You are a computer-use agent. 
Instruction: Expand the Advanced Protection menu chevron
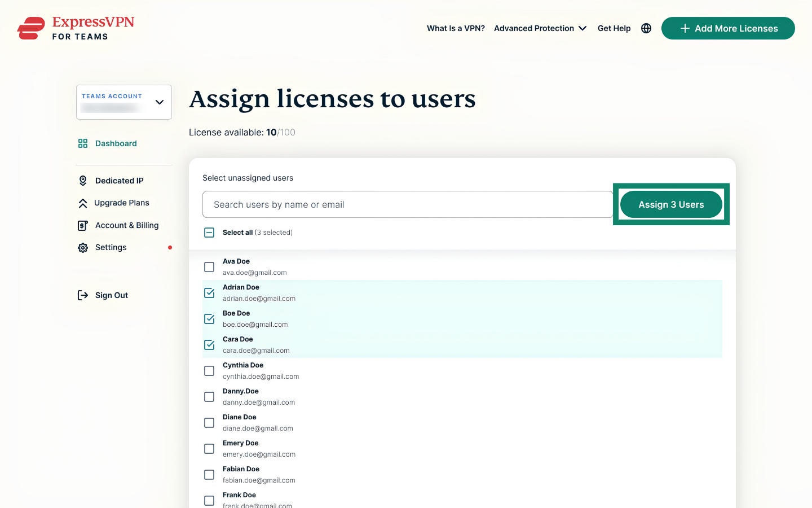point(582,28)
